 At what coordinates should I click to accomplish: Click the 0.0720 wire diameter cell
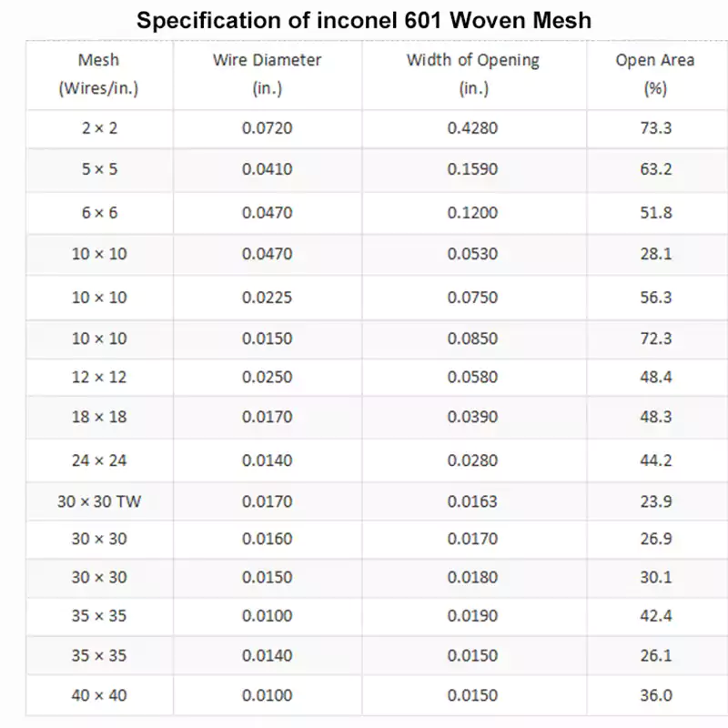click(x=268, y=128)
